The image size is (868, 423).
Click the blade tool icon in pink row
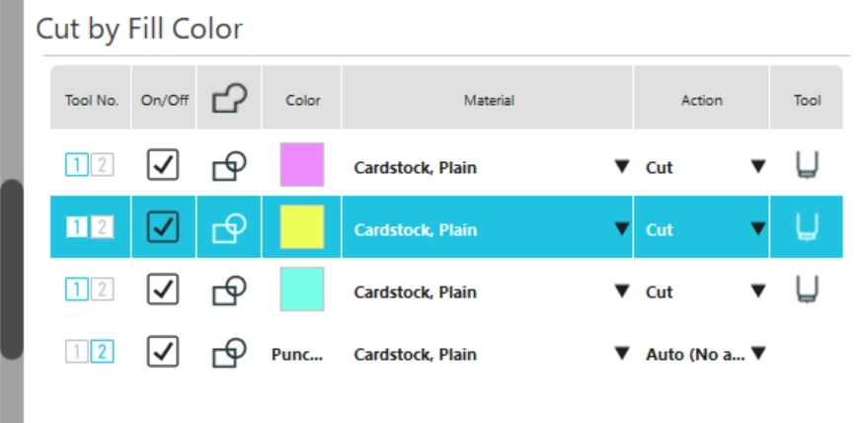coord(807,166)
